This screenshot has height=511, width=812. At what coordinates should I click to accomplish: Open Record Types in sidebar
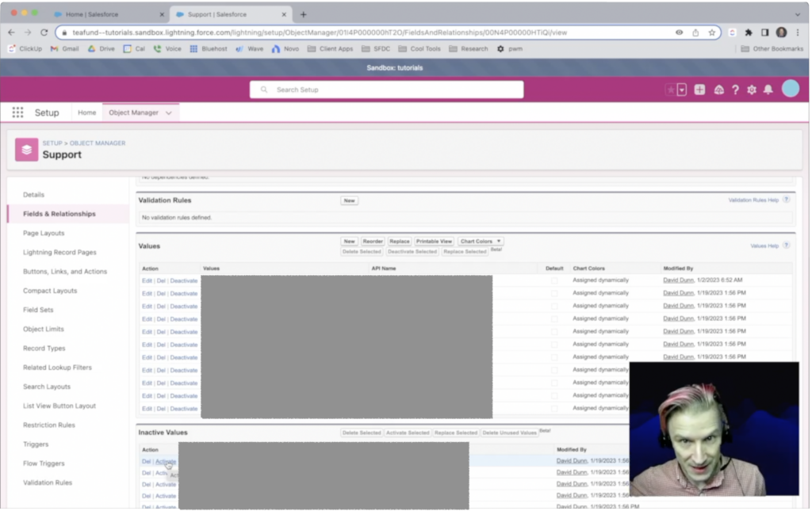(44, 348)
